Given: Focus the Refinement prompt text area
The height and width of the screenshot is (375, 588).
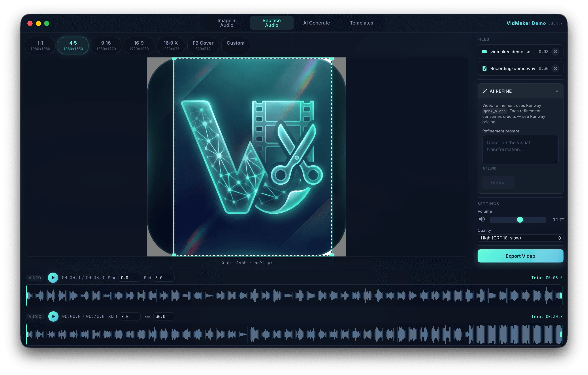Looking at the screenshot, I should click(x=520, y=149).
